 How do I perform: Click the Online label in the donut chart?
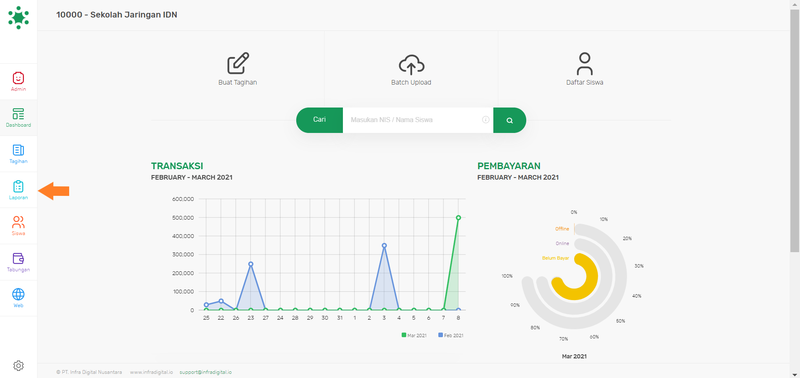point(562,243)
